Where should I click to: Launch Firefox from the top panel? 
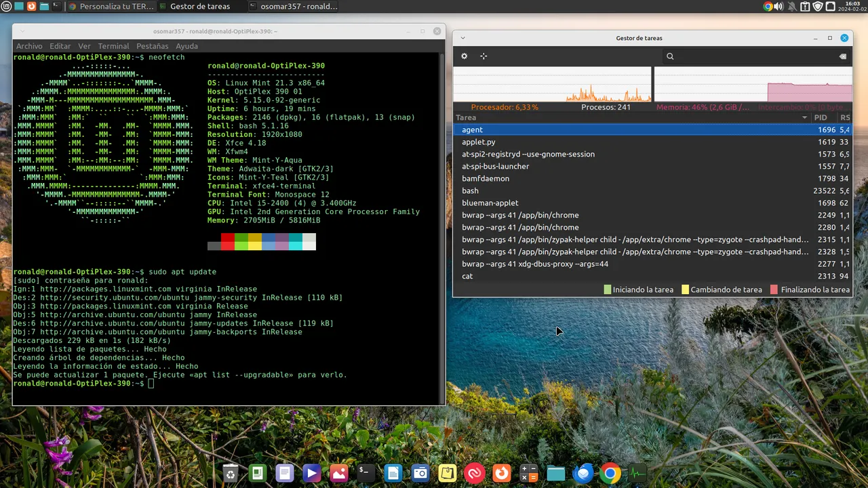[x=31, y=6]
